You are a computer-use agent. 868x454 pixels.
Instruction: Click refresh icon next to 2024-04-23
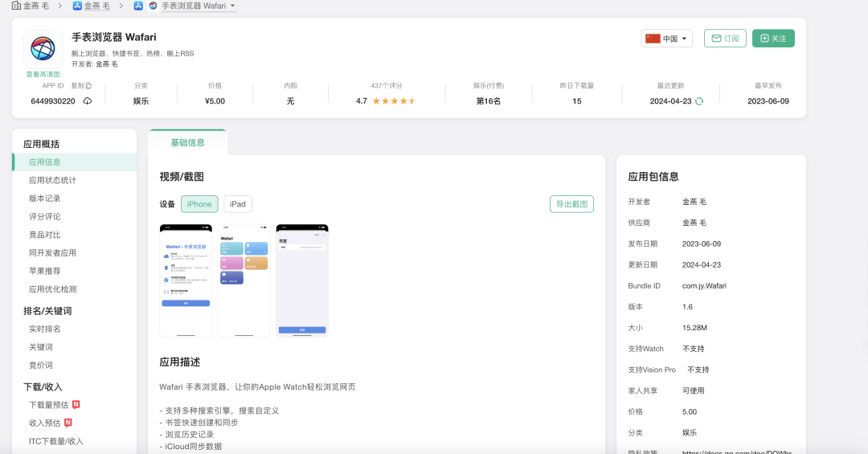[699, 101]
